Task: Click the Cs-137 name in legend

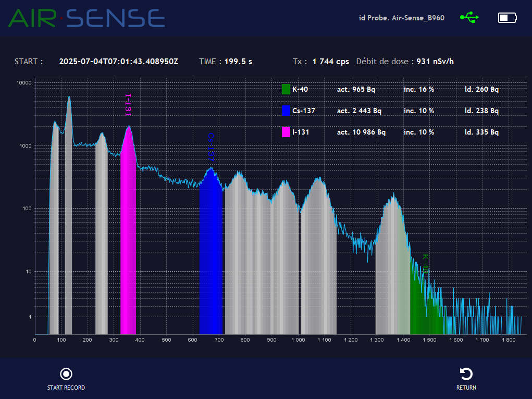Action: tap(304, 111)
